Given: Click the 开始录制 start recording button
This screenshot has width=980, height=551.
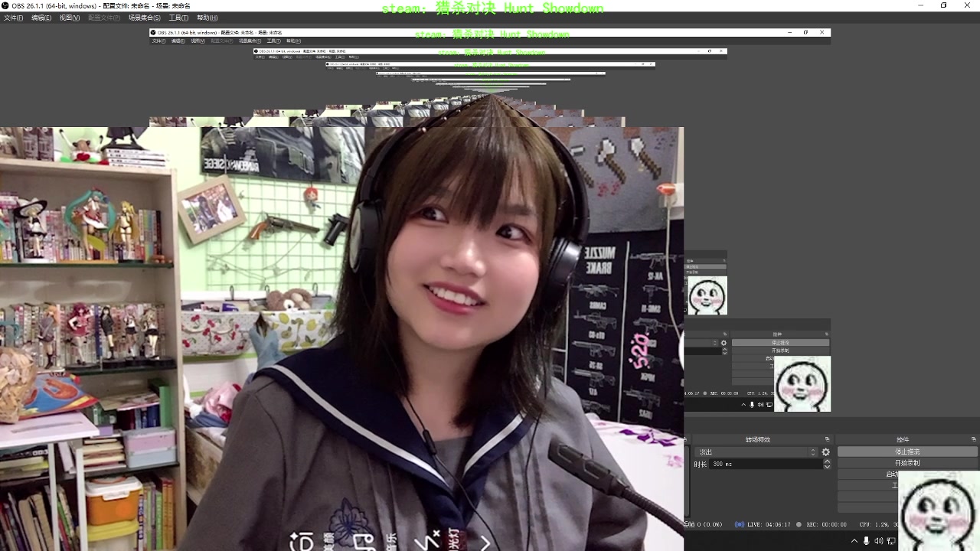Looking at the screenshot, I should 907,463.
